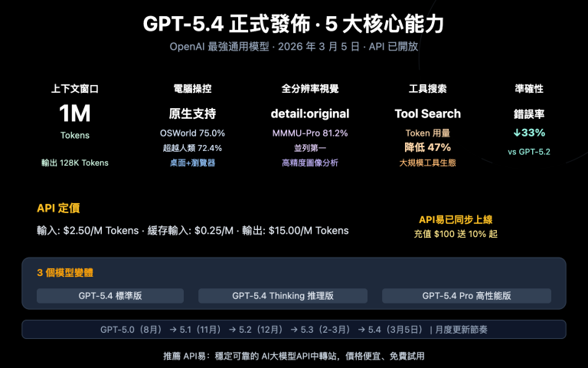The width and height of the screenshot is (588, 368).
Task: Click the 工具搜索 heading
Action: tap(427, 89)
